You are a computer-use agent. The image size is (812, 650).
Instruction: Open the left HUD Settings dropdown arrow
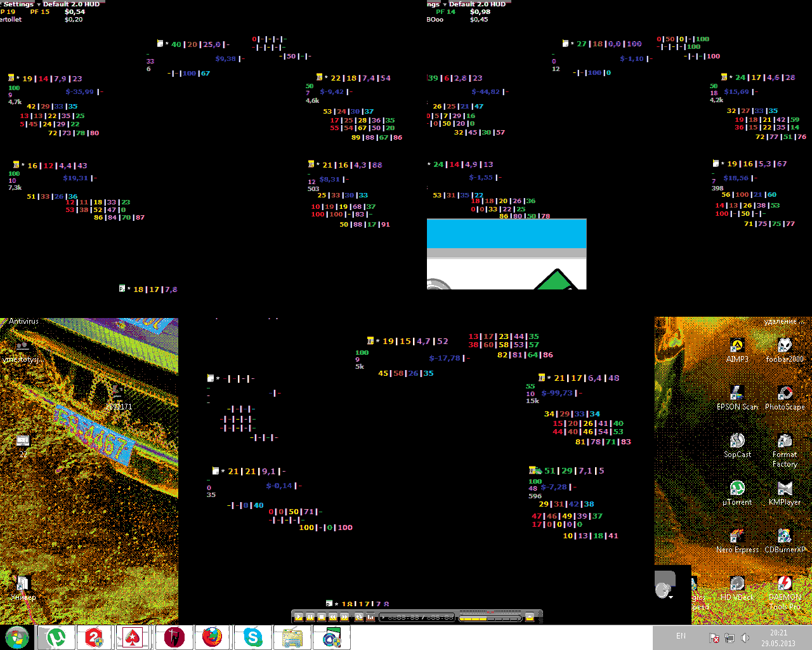tap(39, 4)
